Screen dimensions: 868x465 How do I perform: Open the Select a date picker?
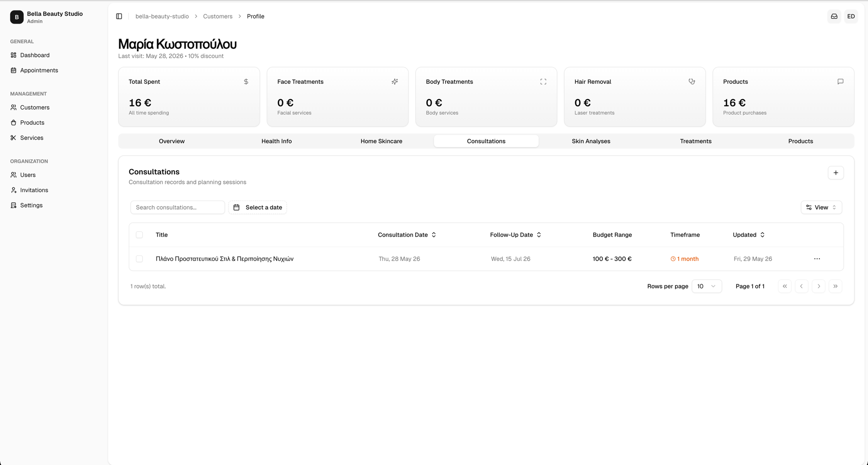pos(258,207)
